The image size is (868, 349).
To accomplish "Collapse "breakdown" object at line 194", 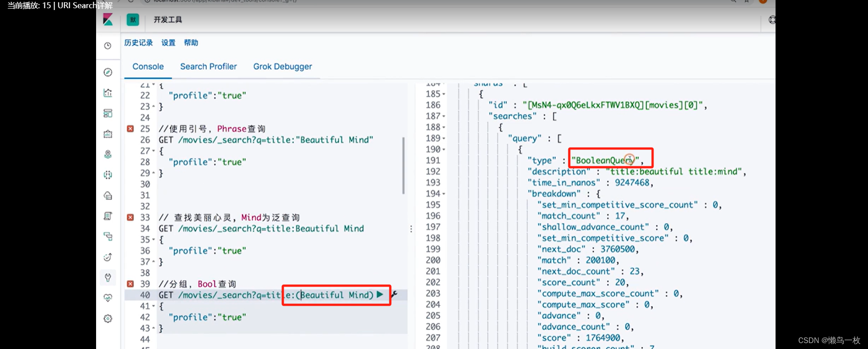I will tap(444, 194).
